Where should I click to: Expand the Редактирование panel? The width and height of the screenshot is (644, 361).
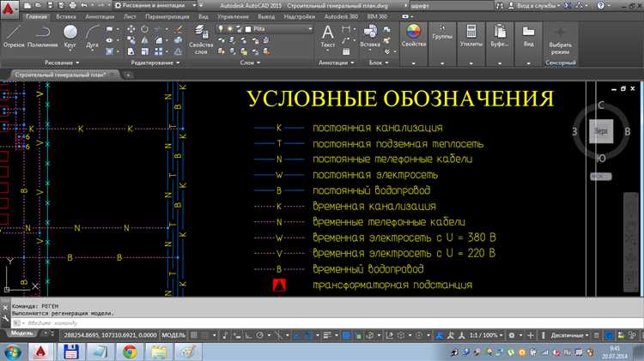[x=155, y=63]
